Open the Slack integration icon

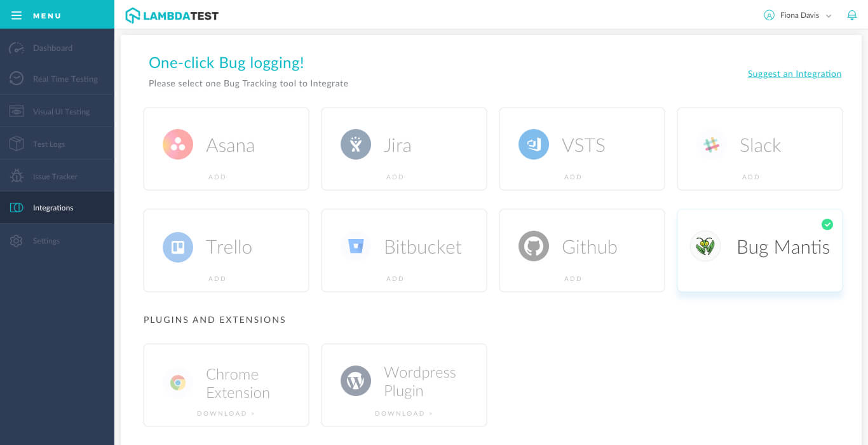point(712,144)
